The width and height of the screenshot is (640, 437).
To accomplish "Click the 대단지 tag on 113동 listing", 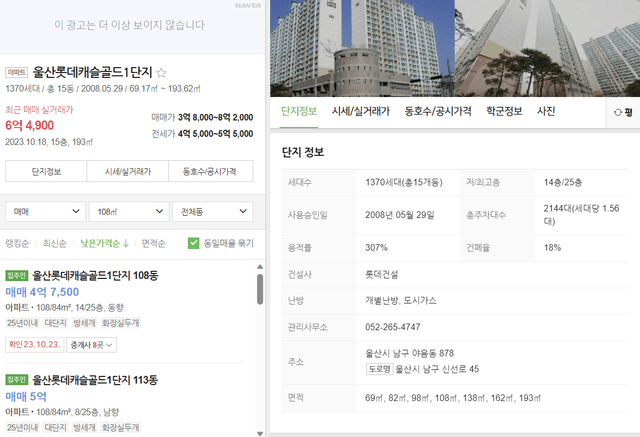I will 55,427.
